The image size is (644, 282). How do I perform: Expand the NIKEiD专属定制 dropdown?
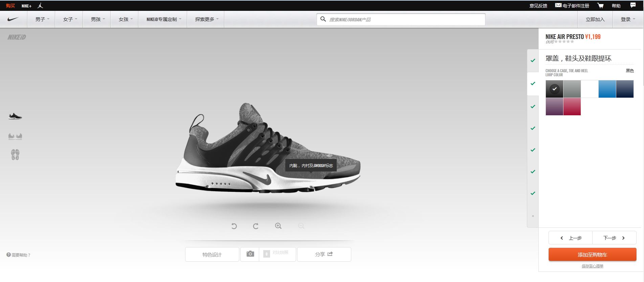click(163, 19)
